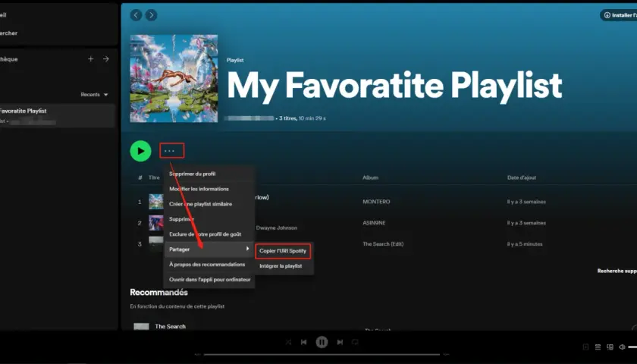The width and height of the screenshot is (637, 364).
Task: Skip to previous track
Action: point(303,342)
